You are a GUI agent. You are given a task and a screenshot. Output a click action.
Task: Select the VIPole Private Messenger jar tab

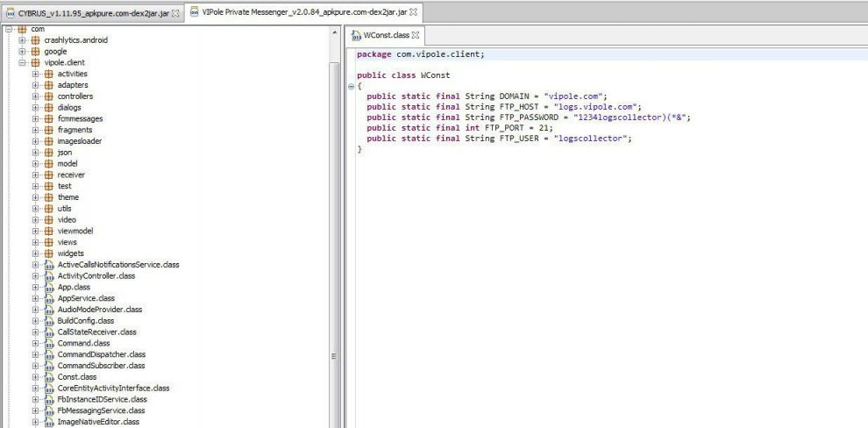tap(303, 12)
